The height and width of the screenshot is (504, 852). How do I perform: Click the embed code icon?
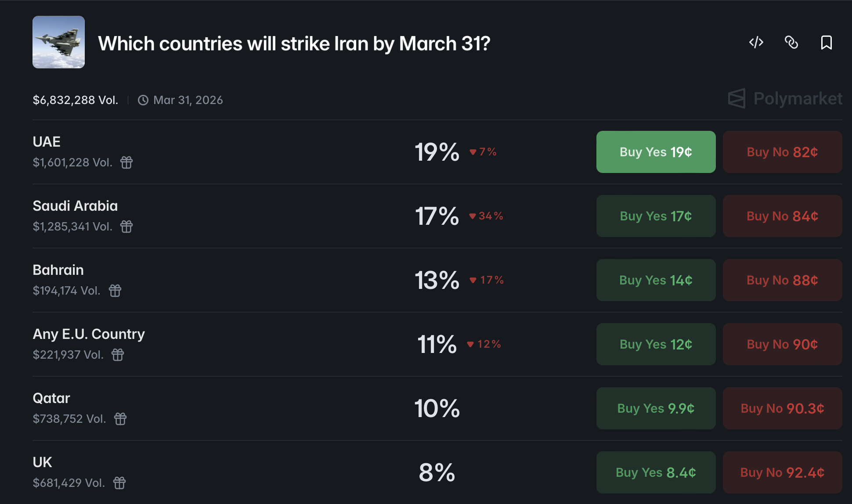pyautogui.click(x=756, y=43)
